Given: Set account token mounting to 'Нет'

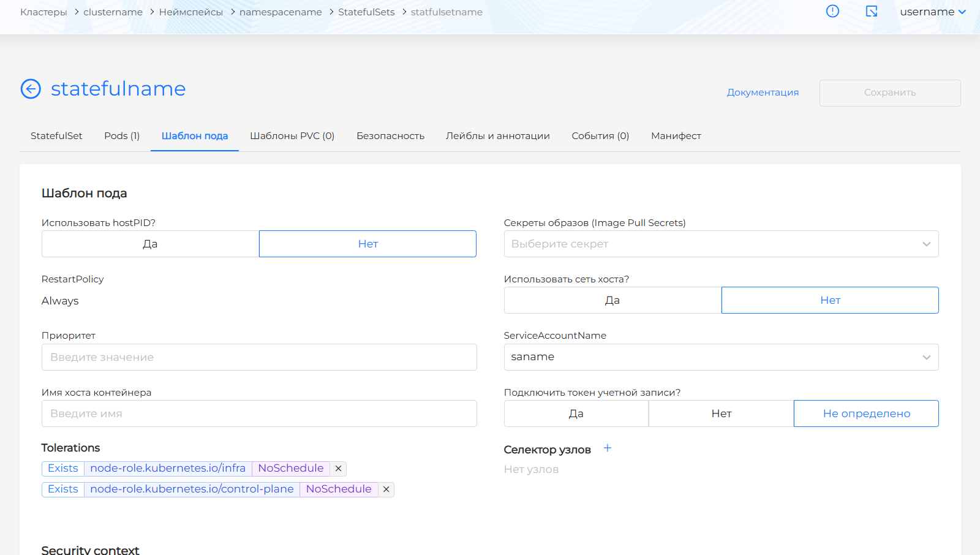Looking at the screenshot, I should pyautogui.click(x=721, y=413).
